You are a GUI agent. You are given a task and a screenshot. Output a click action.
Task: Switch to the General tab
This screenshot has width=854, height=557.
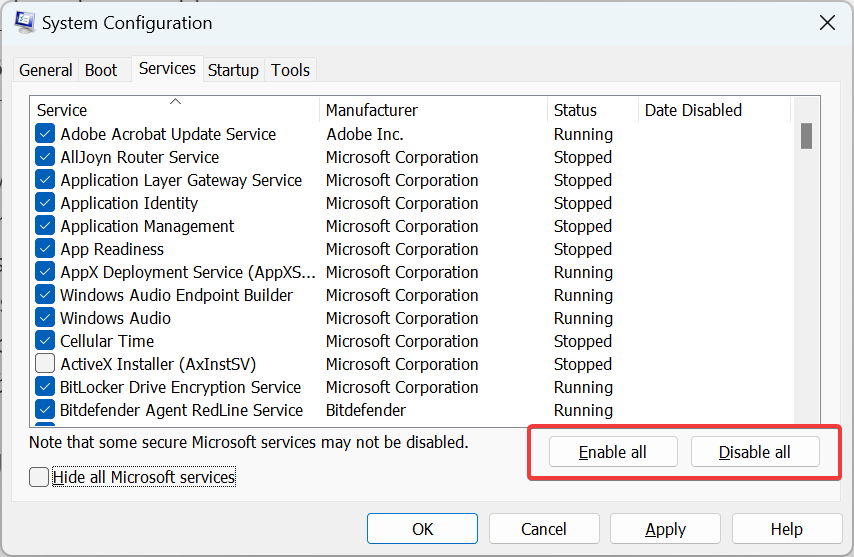(46, 70)
